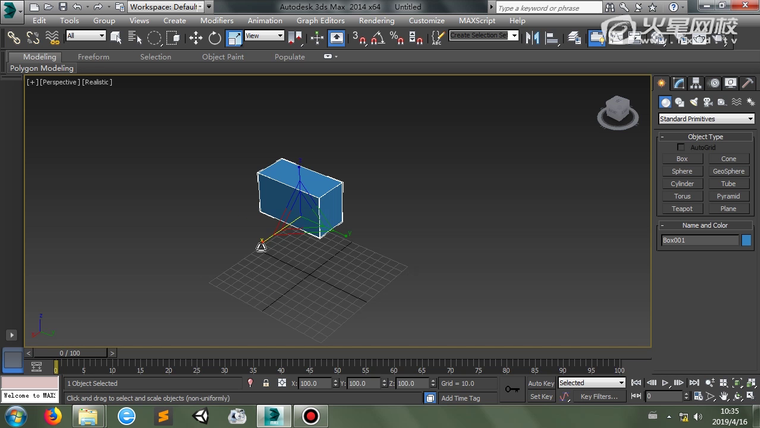Toggle Auto Key animation mode

[x=541, y=383]
